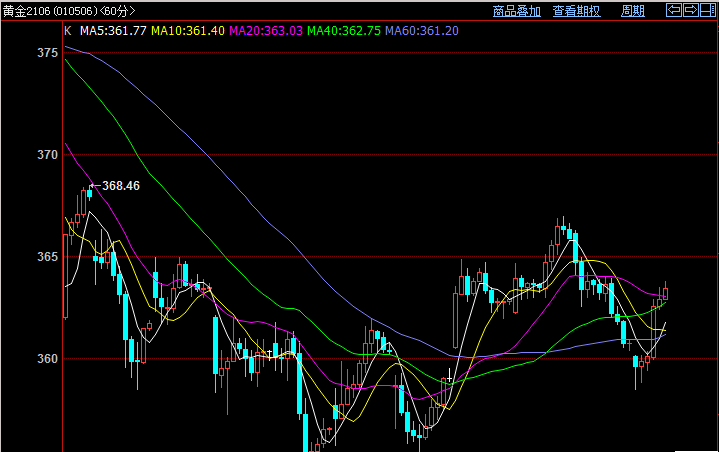Select the MA40:362.75 indicator label
719x452 pixels.
point(344,31)
